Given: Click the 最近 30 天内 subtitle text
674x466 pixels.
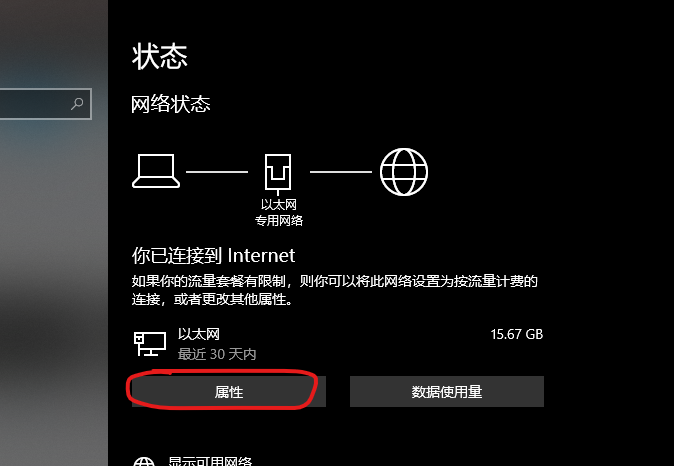Looking at the screenshot, I should 217,354.
